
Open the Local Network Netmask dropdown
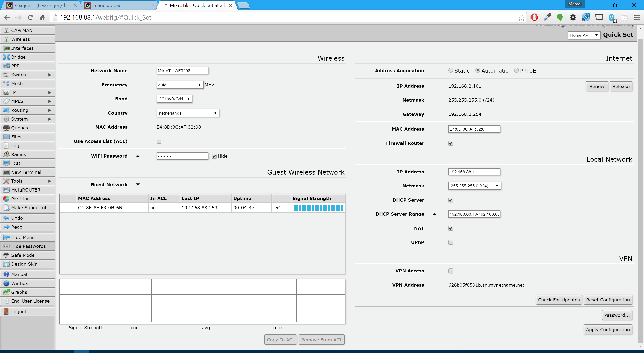(475, 186)
